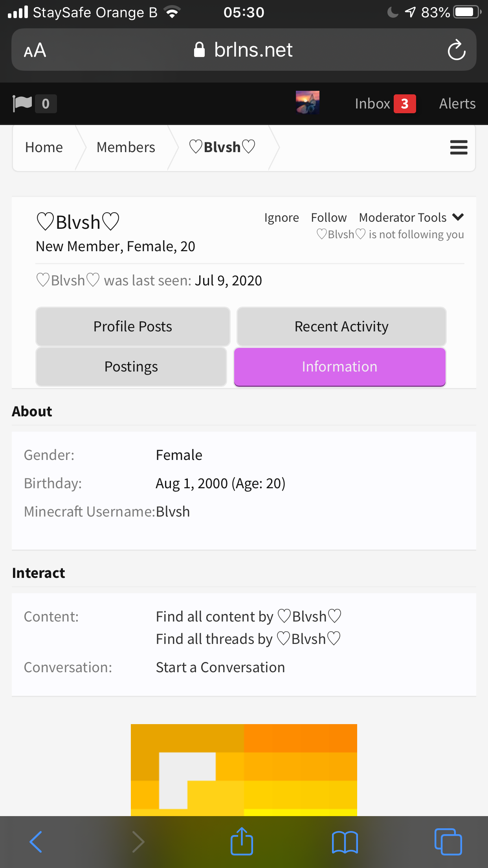This screenshot has width=488, height=868.
Task: Open Safari bookmarks book icon
Action: point(345,842)
